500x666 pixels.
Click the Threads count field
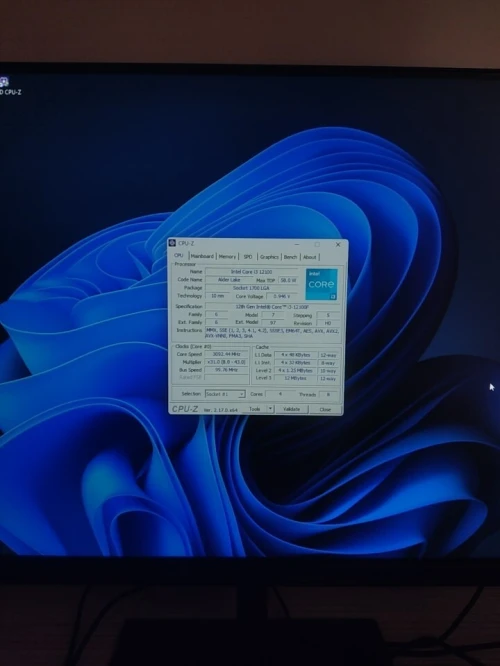tap(328, 395)
